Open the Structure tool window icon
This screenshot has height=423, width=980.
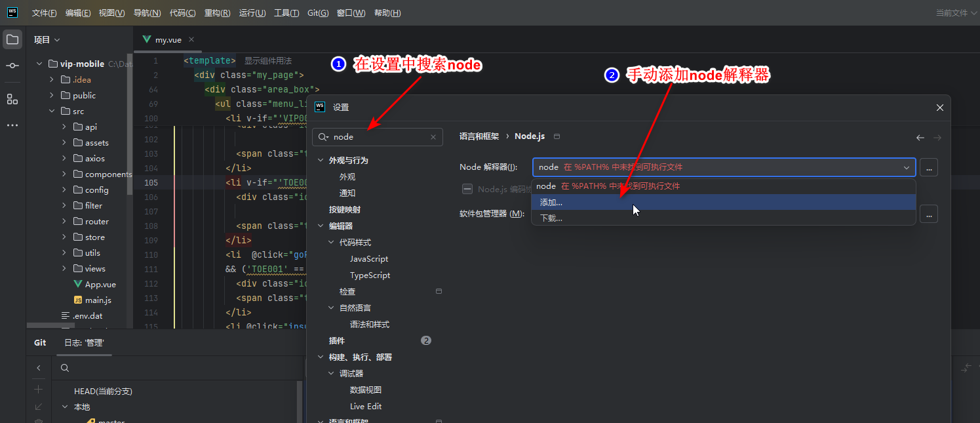[x=12, y=99]
